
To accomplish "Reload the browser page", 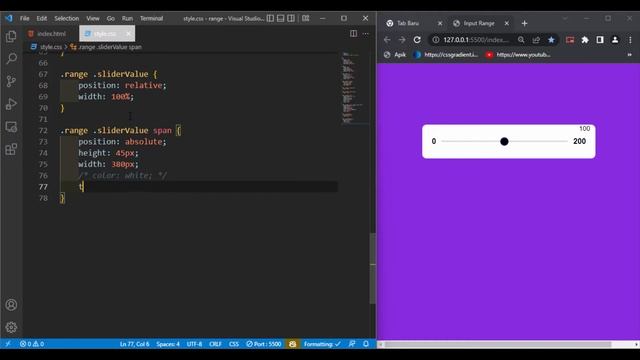I will (417, 40).
